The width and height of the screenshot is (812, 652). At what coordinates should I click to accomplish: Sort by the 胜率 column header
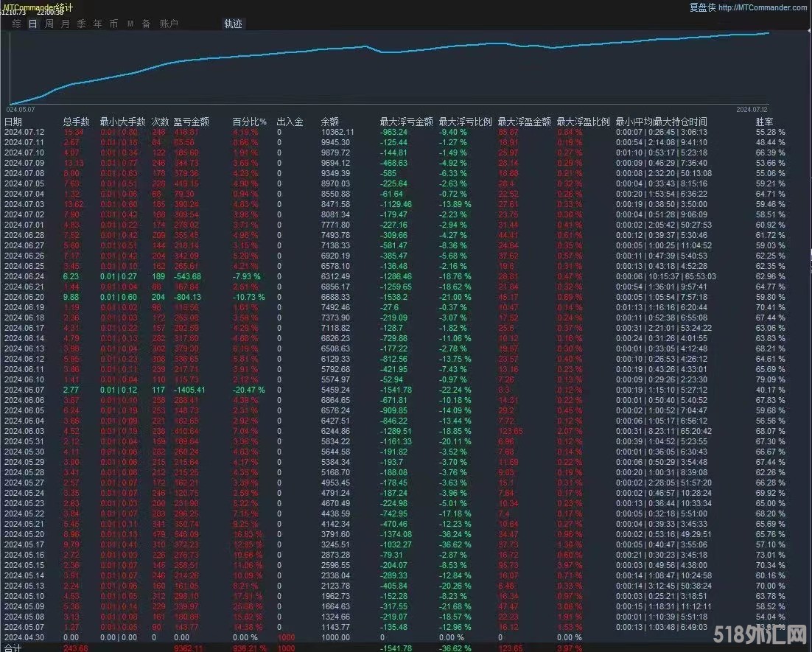(x=764, y=122)
